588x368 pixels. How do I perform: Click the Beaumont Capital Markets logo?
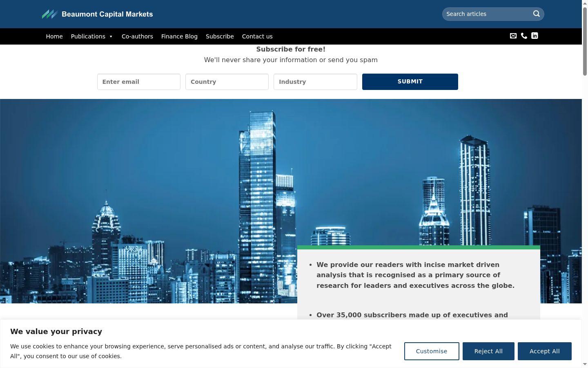[x=98, y=14]
